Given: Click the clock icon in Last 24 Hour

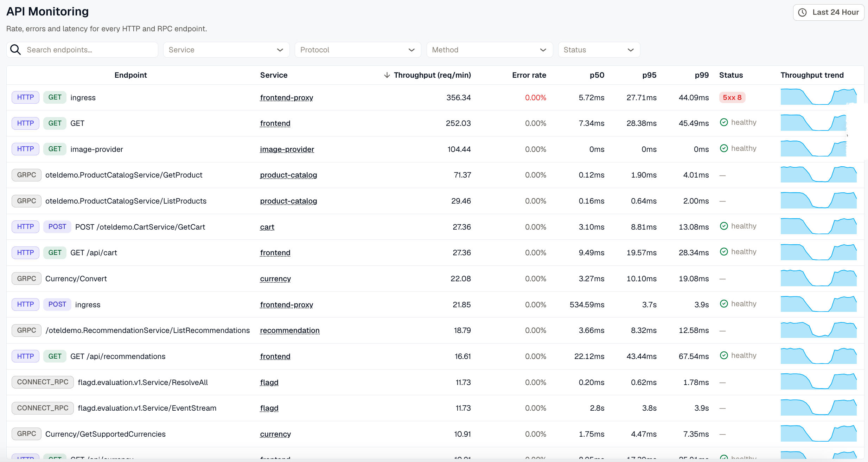Looking at the screenshot, I should 803,12.
